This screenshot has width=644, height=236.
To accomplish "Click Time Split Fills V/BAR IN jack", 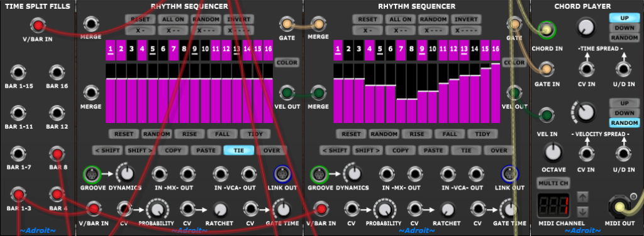I will tap(38, 26).
